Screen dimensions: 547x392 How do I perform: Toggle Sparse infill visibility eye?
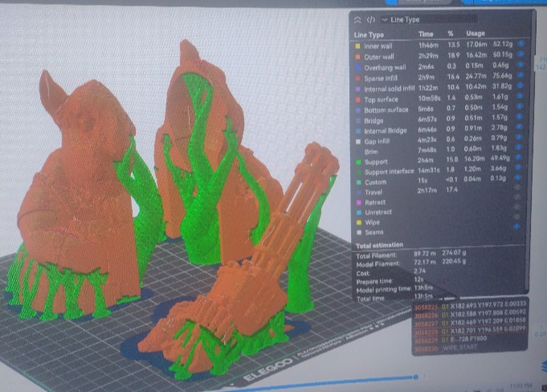pos(520,75)
